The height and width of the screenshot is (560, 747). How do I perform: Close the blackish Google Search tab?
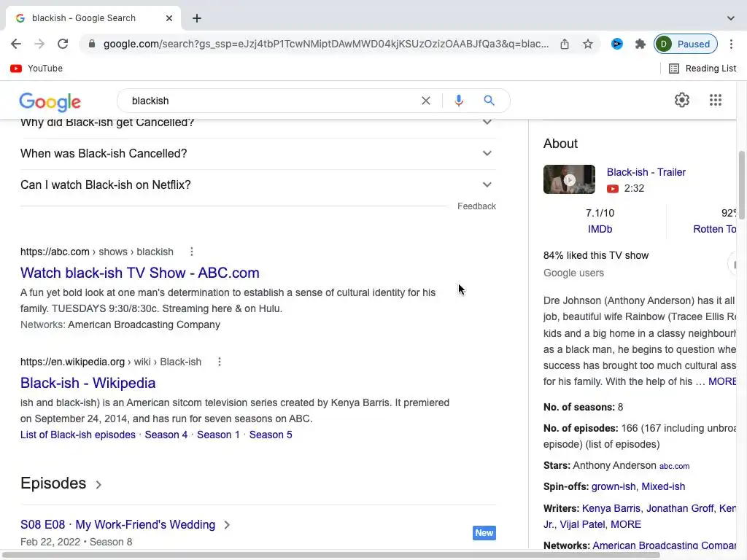pos(169,18)
